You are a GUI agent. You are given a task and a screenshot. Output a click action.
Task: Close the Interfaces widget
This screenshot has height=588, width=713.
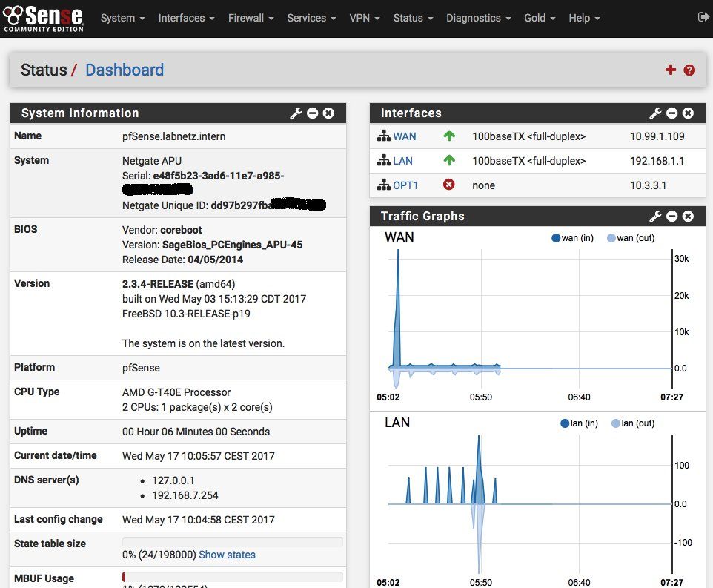(x=688, y=113)
